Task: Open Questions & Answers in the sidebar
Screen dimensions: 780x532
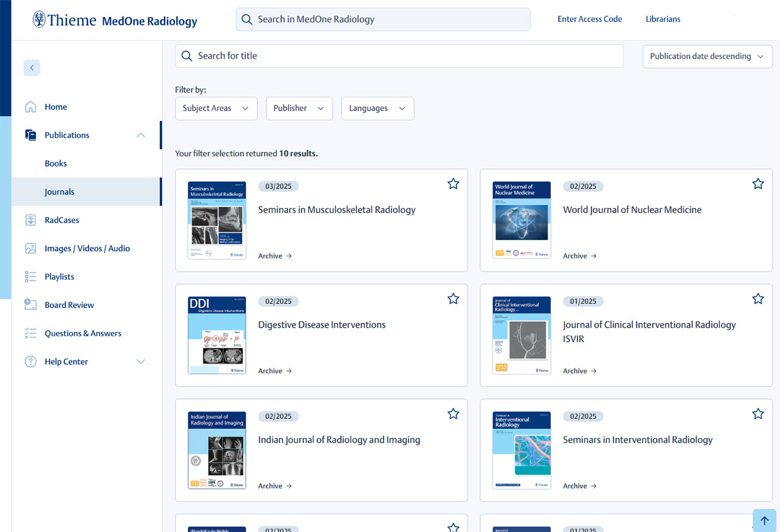Action: pyautogui.click(x=83, y=333)
